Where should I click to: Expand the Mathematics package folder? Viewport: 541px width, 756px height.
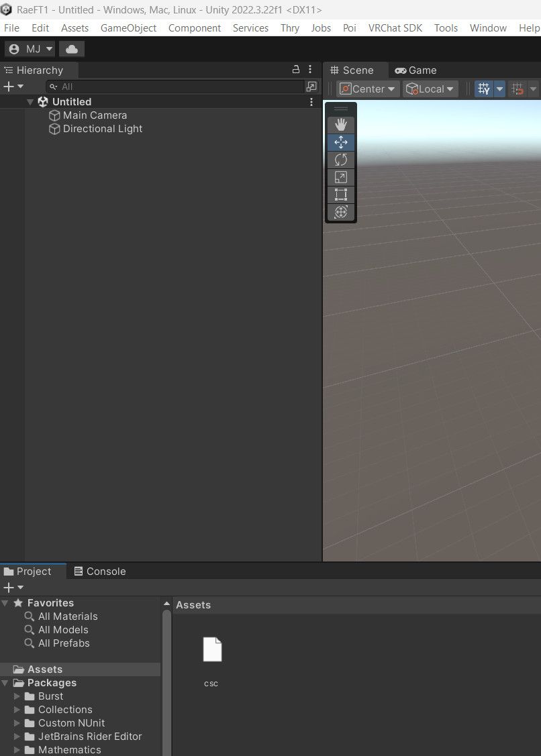(x=17, y=750)
